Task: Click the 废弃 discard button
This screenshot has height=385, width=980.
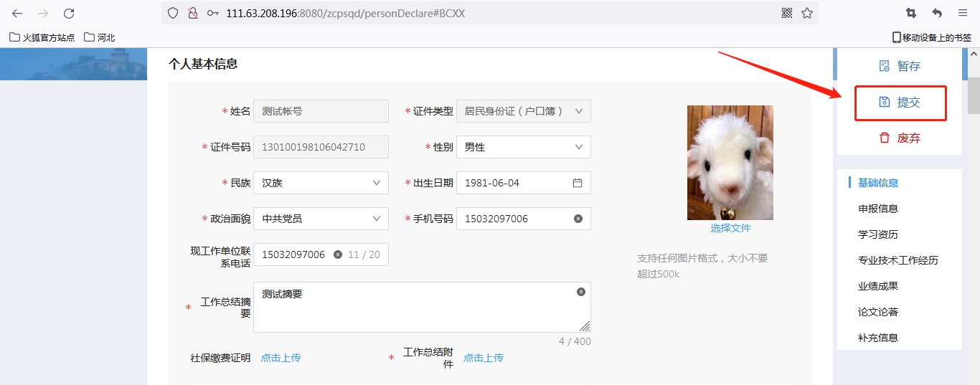Action: [x=900, y=138]
